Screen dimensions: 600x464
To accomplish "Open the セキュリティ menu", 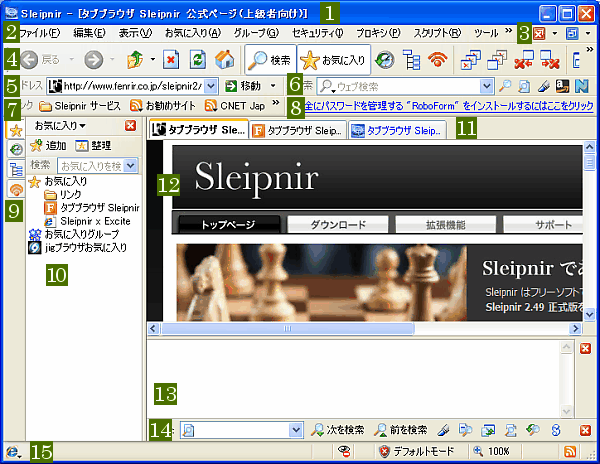I will tap(318, 33).
